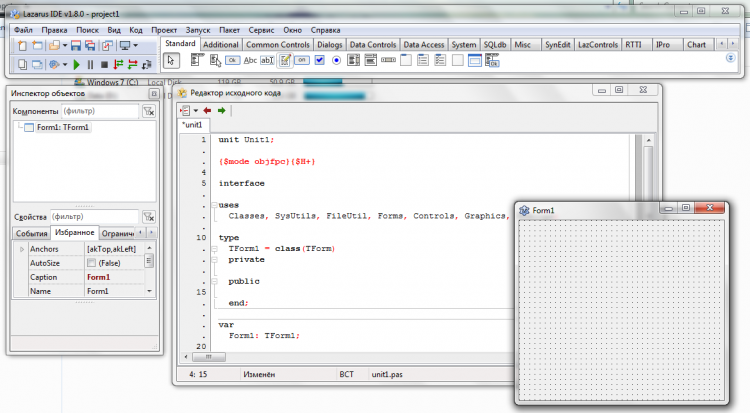Pick the TLabel 'Abc' palette component
This screenshot has width=750, height=413.
(x=251, y=61)
